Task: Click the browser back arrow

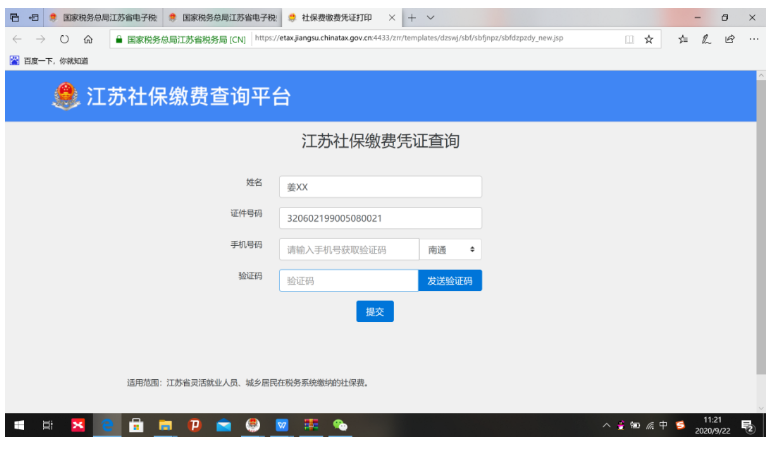Action: coord(17,39)
